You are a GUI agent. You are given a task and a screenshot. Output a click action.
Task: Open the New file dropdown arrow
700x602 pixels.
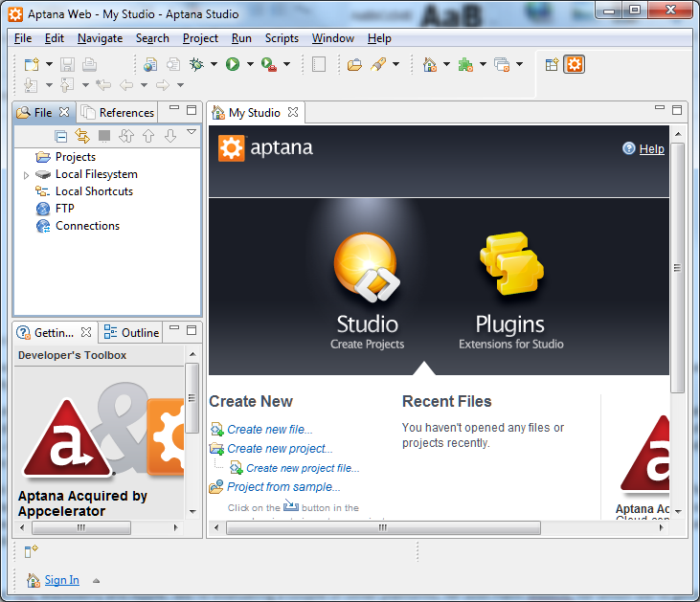[49, 64]
